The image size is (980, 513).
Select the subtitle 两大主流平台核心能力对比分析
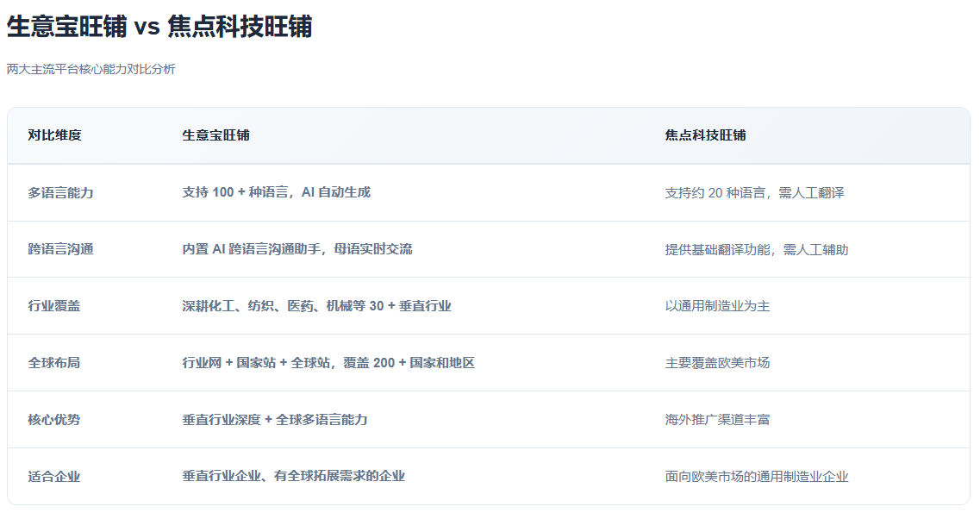pos(91,69)
